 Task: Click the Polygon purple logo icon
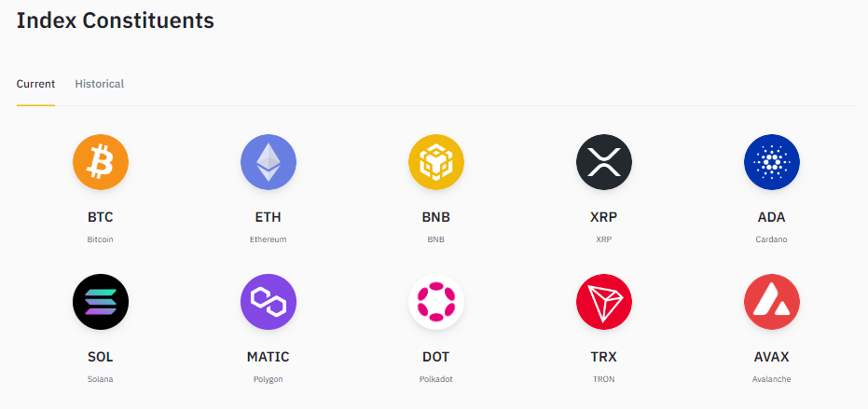pyautogui.click(x=269, y=302)
